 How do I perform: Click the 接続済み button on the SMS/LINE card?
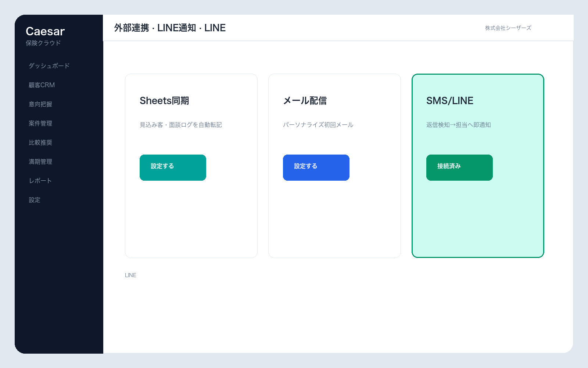[x=459, y=167]
